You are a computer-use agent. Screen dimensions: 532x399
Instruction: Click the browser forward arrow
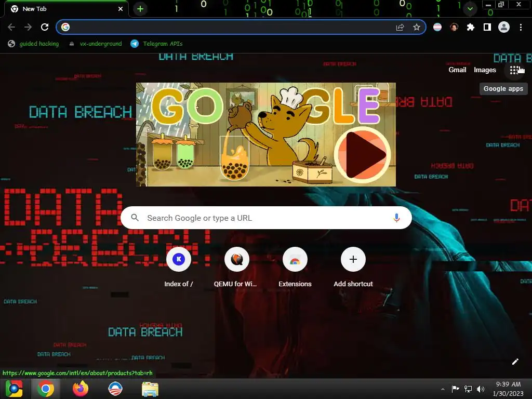[28, 27]
